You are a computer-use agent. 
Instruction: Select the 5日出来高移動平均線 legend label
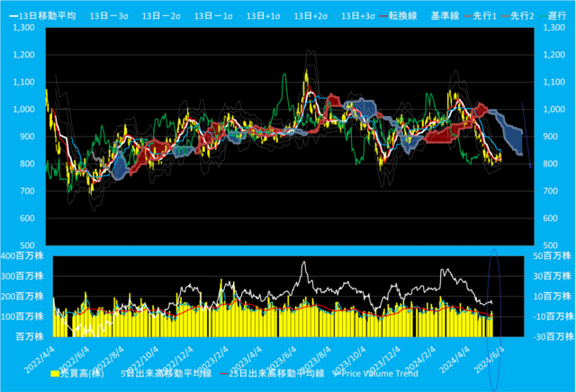(166, 374)
